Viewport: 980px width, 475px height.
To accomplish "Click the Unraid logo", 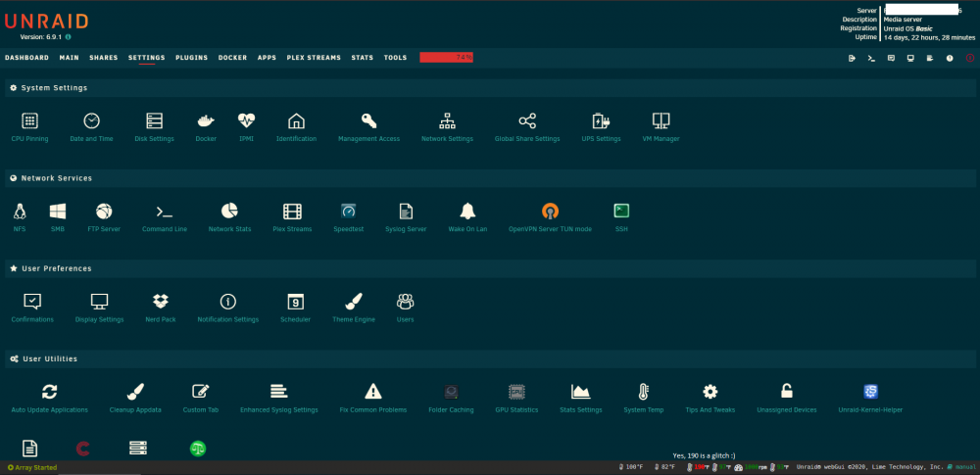I will (46, 22).
